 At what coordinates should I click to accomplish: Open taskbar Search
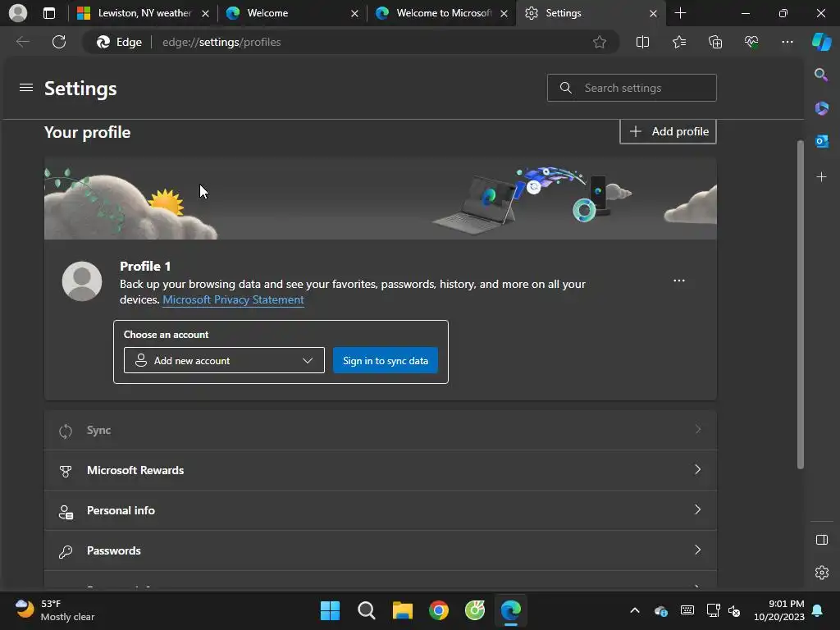[367, 610]
